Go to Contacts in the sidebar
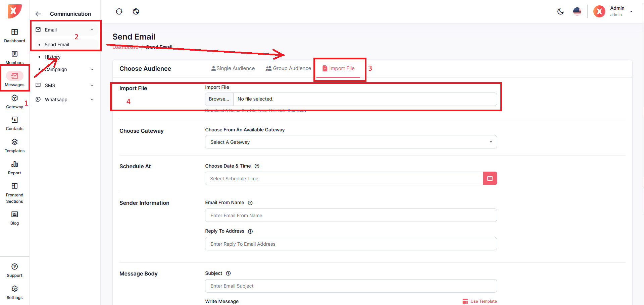 click(14, 123)
